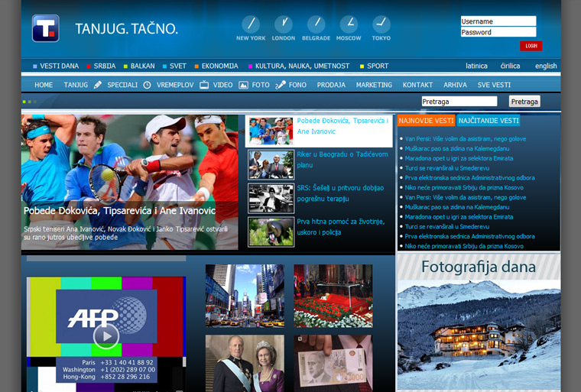This screenshot has height=392, width=581.
Task: Open the Belgrade clock icon
Action: 316,24
